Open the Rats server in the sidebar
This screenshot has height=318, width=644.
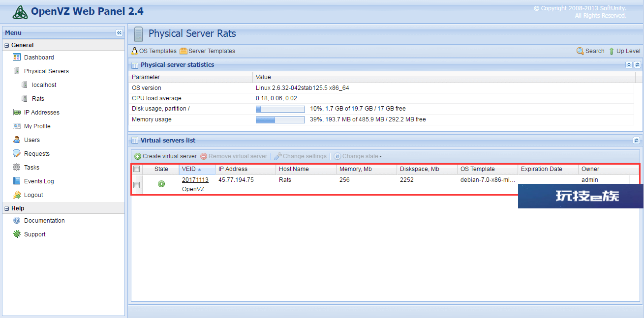[x=38, y=99]
